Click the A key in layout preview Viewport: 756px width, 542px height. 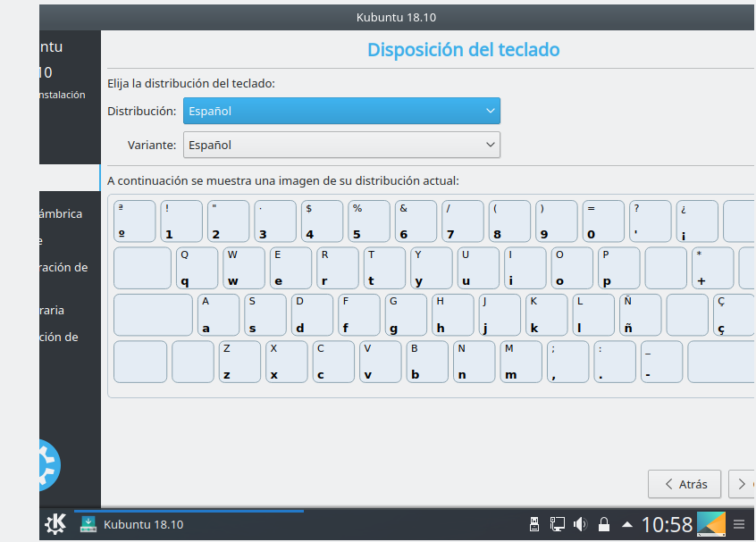(x=218, y=314)
